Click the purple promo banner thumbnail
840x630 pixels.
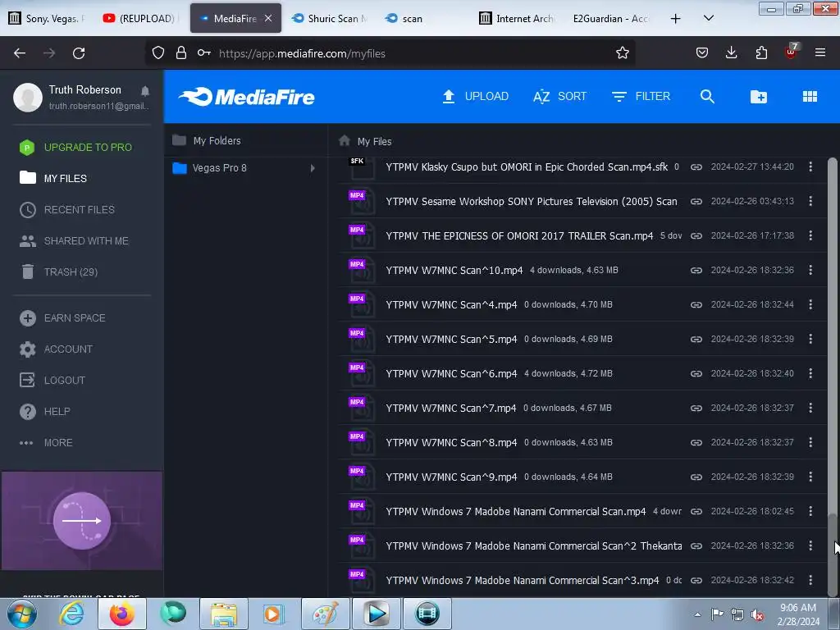[x=82, y=521]
